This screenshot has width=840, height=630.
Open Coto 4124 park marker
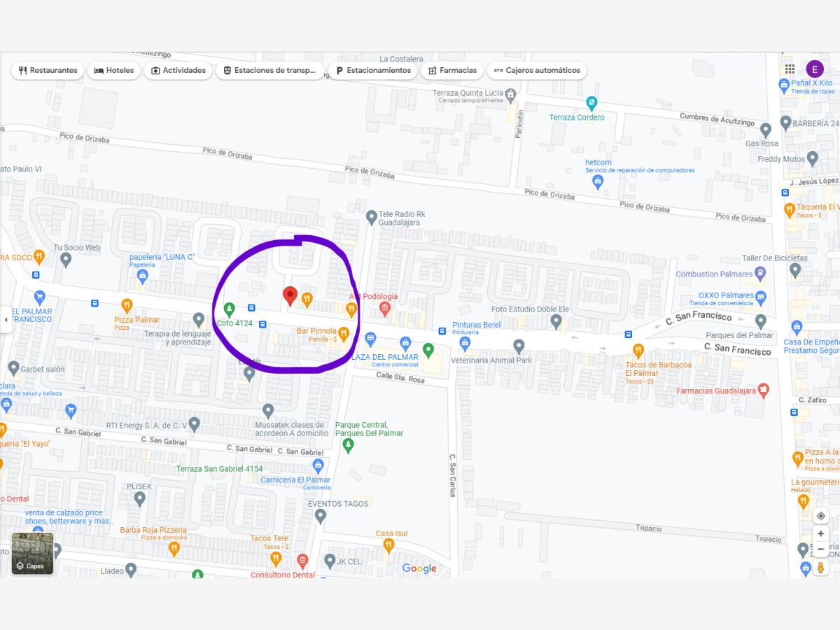[x=228, y=309]
